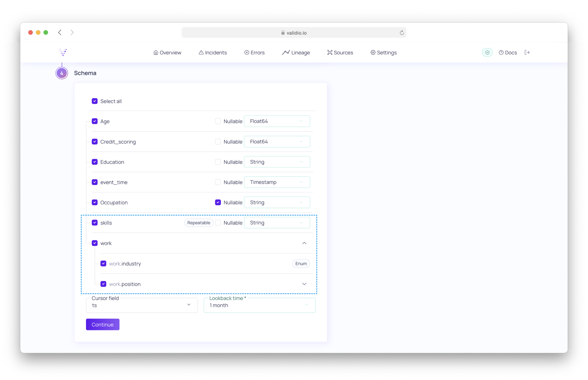Uncheck the event_time field checkbox
This screenshot has width=588, height=380.
95,182
